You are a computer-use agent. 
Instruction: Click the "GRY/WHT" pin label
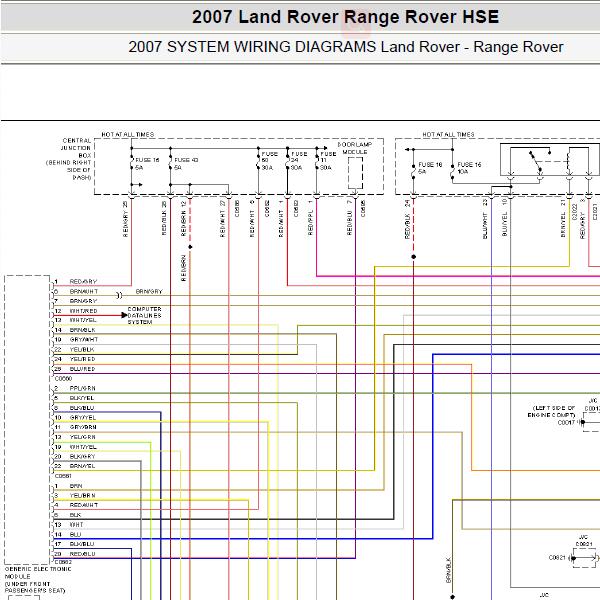coord(84,340)
